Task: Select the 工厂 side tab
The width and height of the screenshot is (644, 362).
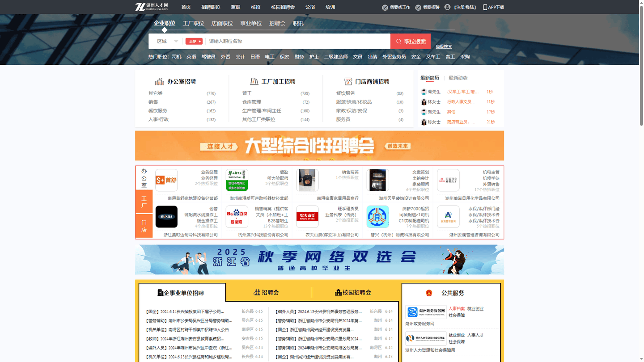Action: click(x=144, y=202)
